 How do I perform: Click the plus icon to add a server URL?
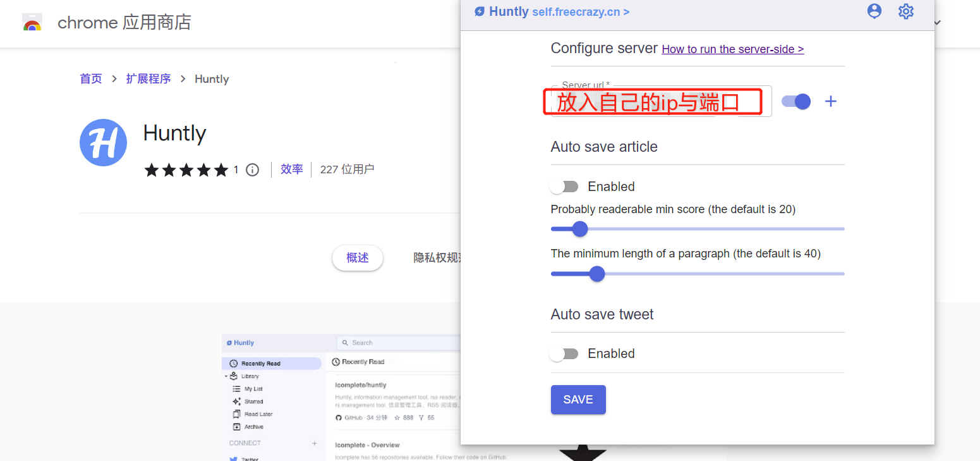[831, 101]
